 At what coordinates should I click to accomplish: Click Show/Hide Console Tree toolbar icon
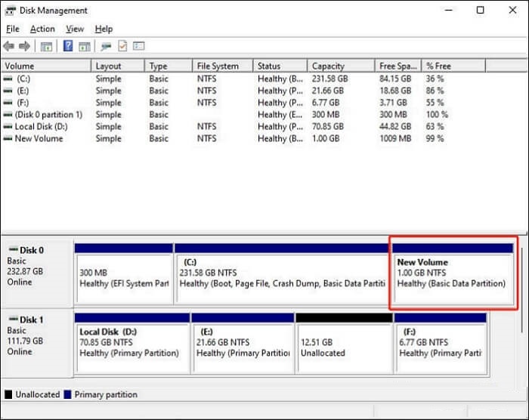(46, 46)
